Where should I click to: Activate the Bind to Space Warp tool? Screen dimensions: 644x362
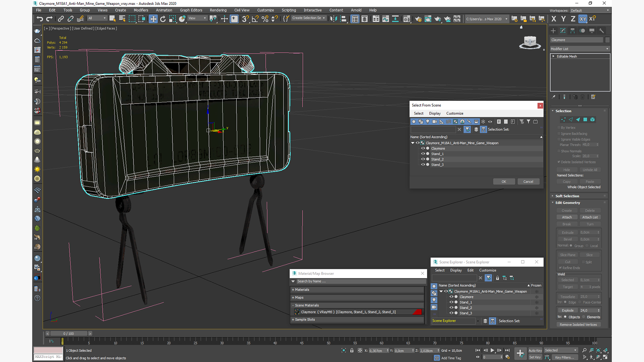[80, 19]
